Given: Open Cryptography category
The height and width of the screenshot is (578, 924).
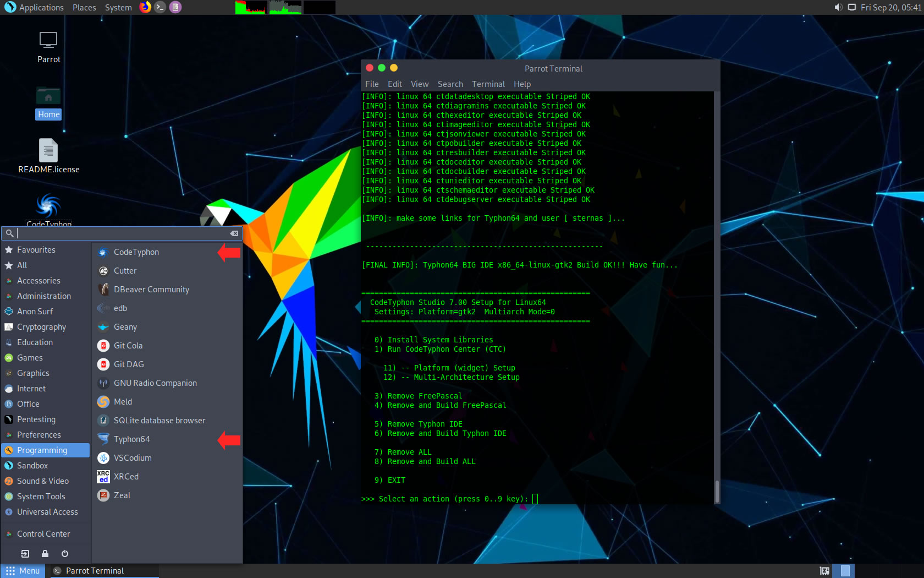Looking at the screenshot, I should [46, 327].
